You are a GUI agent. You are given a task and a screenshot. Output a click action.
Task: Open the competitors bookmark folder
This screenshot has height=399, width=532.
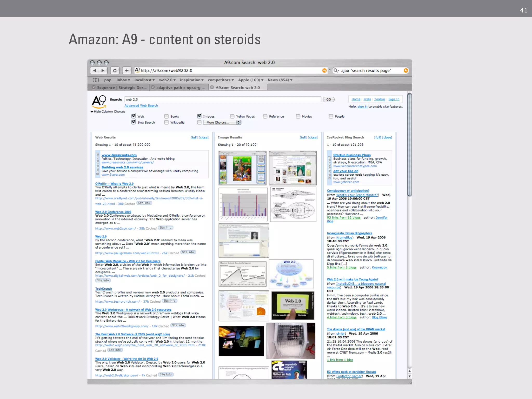click(221, 80)
